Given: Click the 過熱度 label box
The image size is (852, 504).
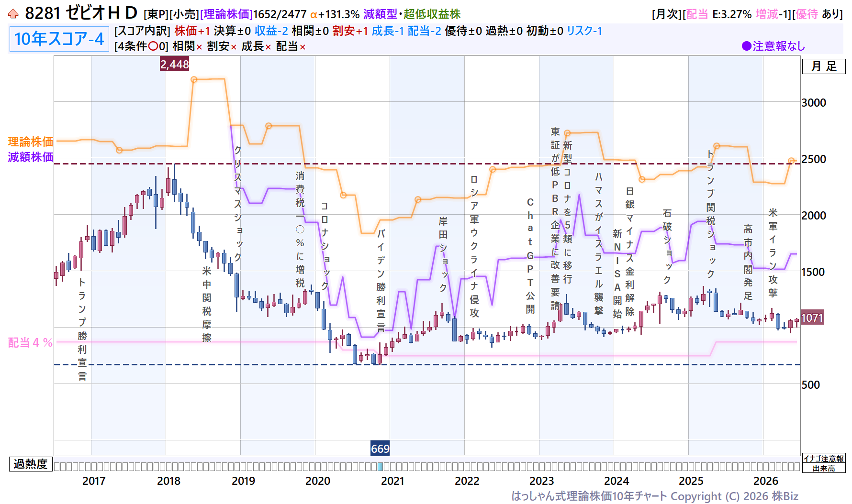Looking at the screenshot, I should (x=31, y=464).
